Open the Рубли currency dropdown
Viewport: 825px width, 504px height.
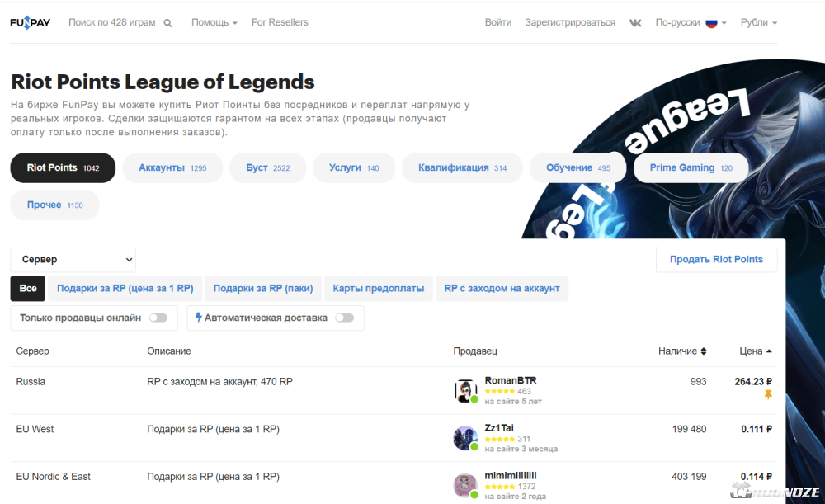pyautogui.click(x=759, y=22)
